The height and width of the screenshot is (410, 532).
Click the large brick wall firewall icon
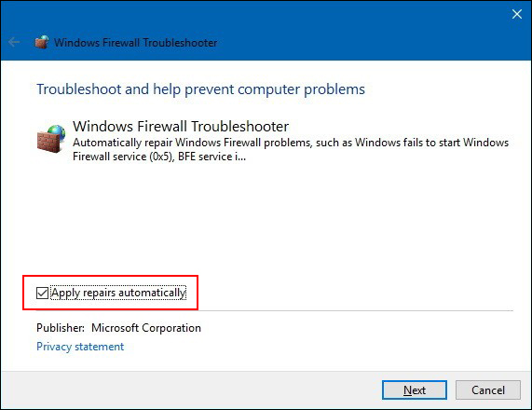click(x=51, y=139)
